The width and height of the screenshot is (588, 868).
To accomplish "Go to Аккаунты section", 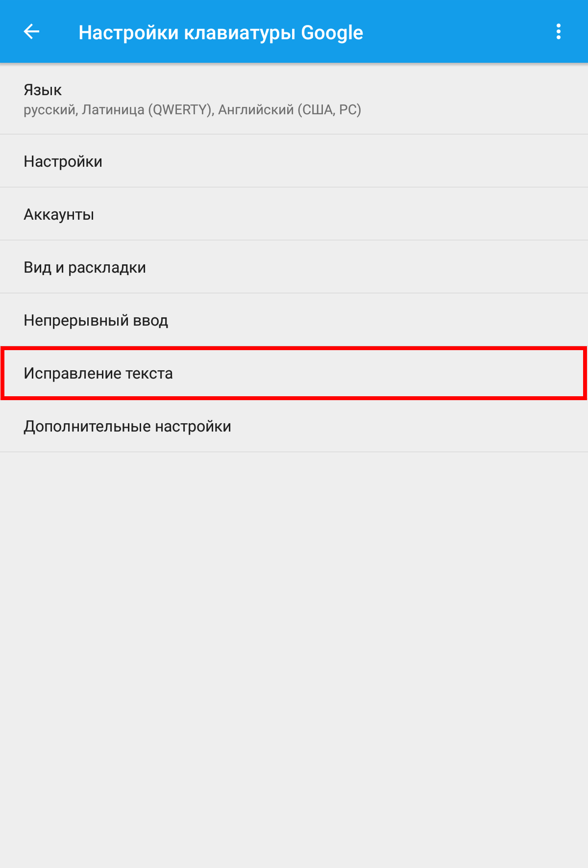I will [294, 214].
